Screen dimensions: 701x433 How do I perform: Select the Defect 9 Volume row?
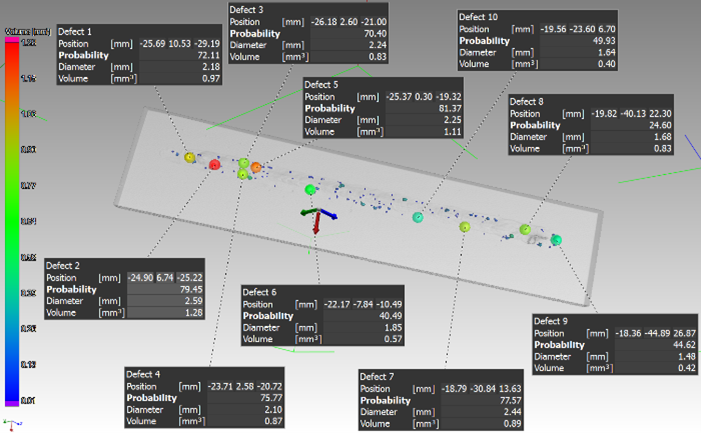pyautogui.click(x=614, y=366)
